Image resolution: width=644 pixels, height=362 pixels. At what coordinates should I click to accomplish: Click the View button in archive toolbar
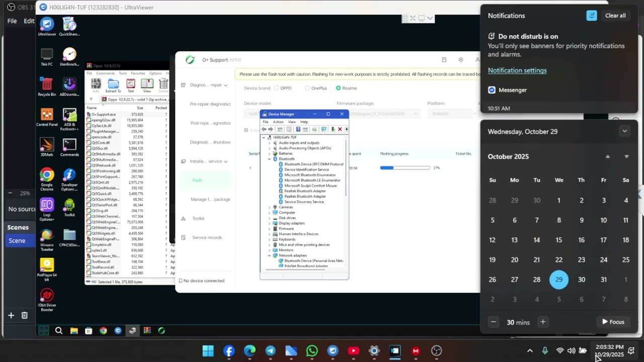[x=147, y=85]
